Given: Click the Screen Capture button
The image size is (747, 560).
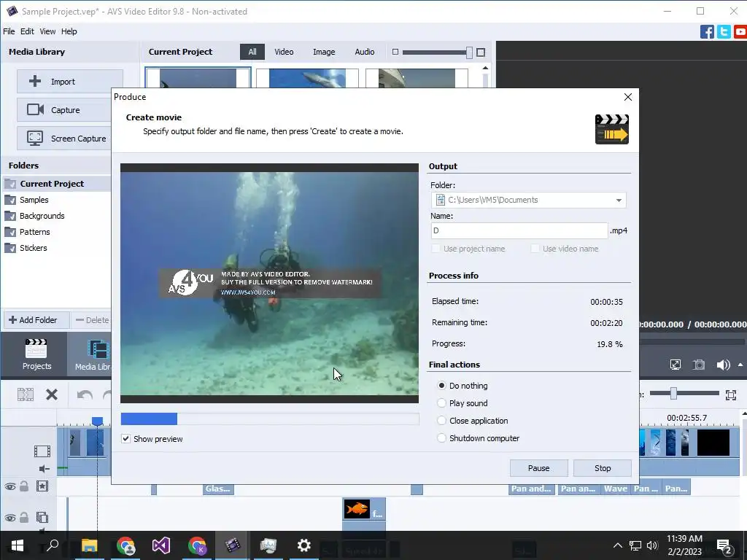Looking at the screenshot, I should coord(65,139).
